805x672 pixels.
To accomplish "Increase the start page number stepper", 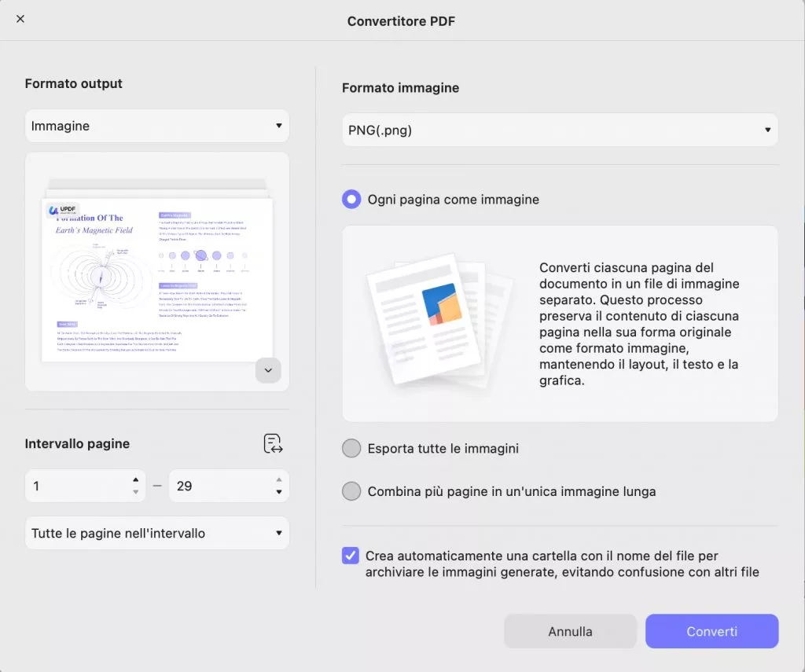I will [x=136, y=479].
